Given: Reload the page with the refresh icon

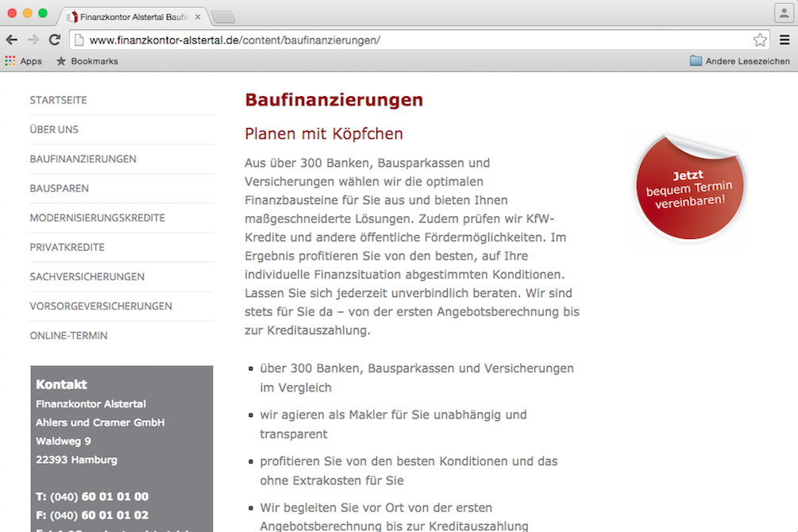Looking at the screenshot, I should tap(55, 40).
